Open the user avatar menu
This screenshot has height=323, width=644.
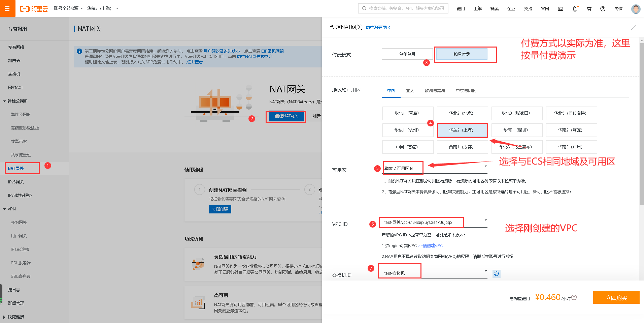point(636,9)
